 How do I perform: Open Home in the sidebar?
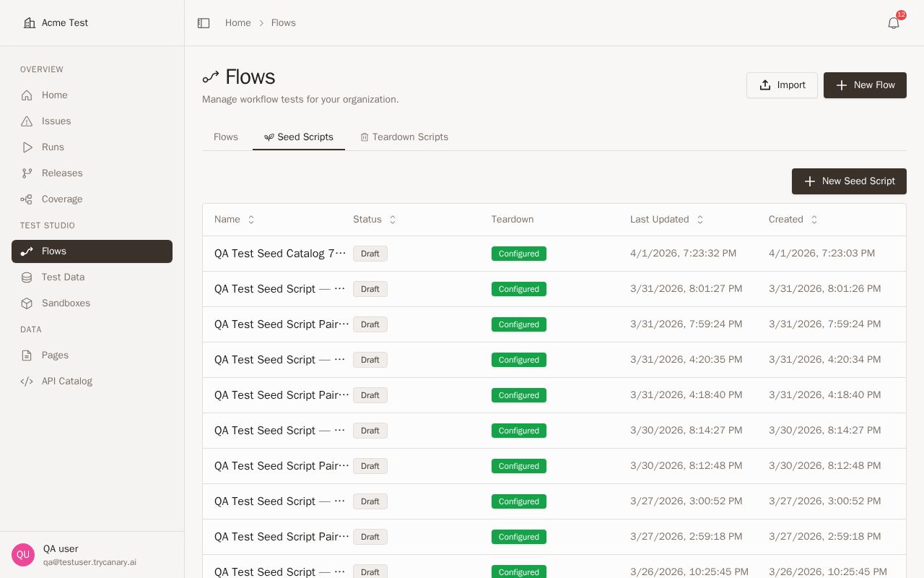[x=92, y=95]
